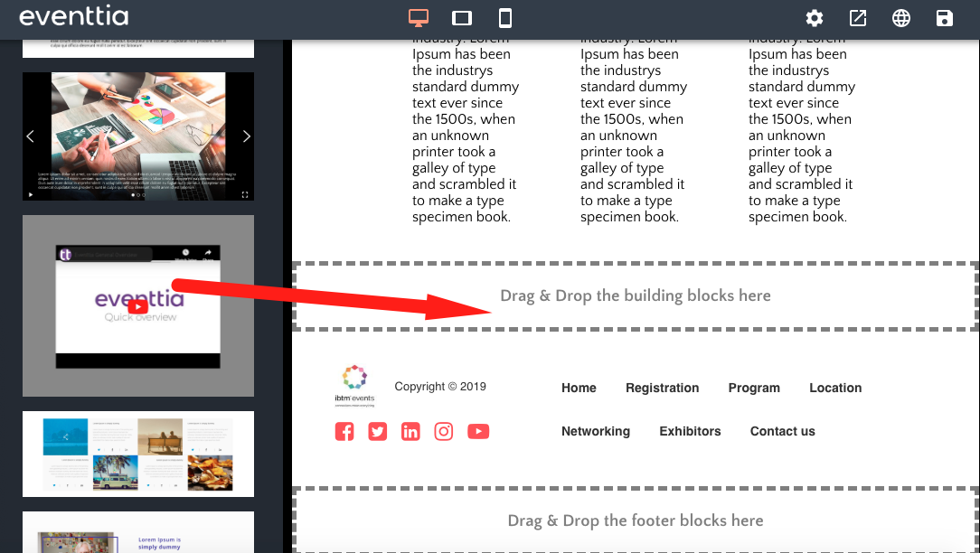Click the Instagram icon in footer
This screenshot has height=553, width=980.
[444, 431]
